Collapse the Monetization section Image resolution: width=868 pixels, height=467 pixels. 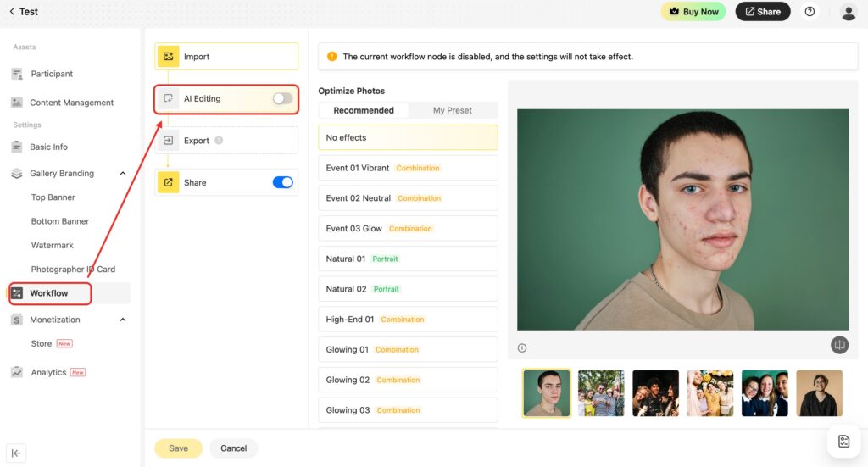(x=123, y=320)
